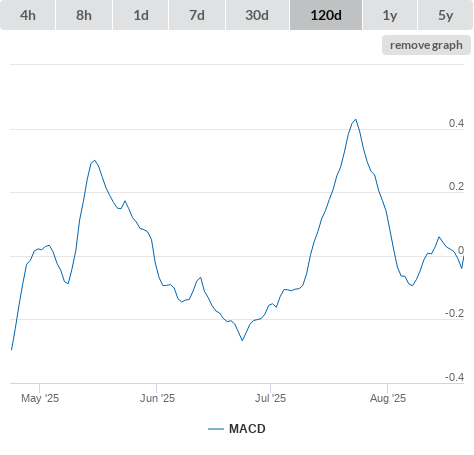
Task: Switch to the 4h time range tab
Action: click(x=28, y=15)
